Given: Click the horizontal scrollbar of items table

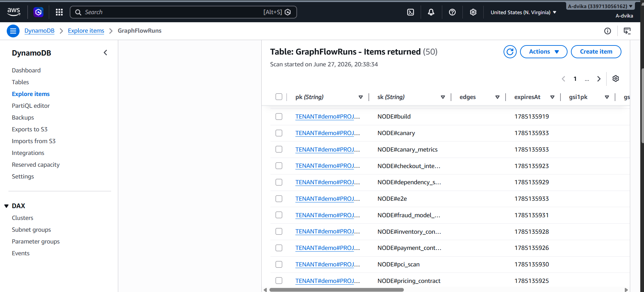Looking at the screenshot, I should pyautogui.click(x=336, y=290).
